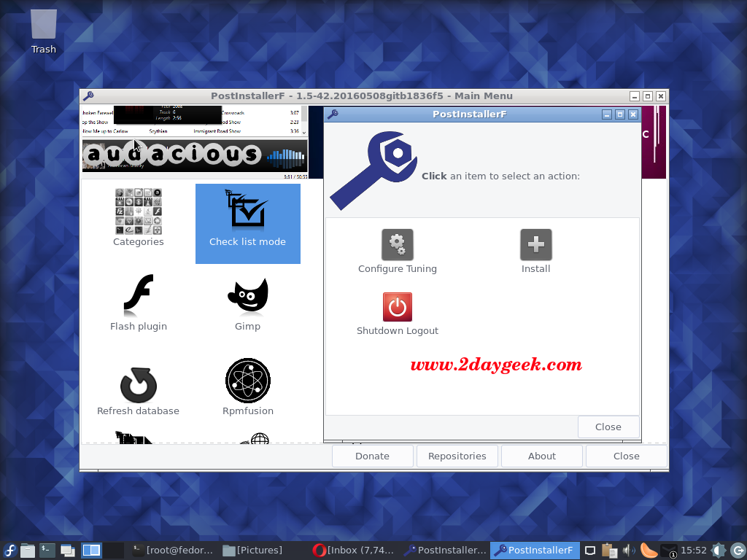Close Main Menu window via title bar X
The width and height of the screenshot is (747, 560).
pyautogui.click(x=661, y=96)
